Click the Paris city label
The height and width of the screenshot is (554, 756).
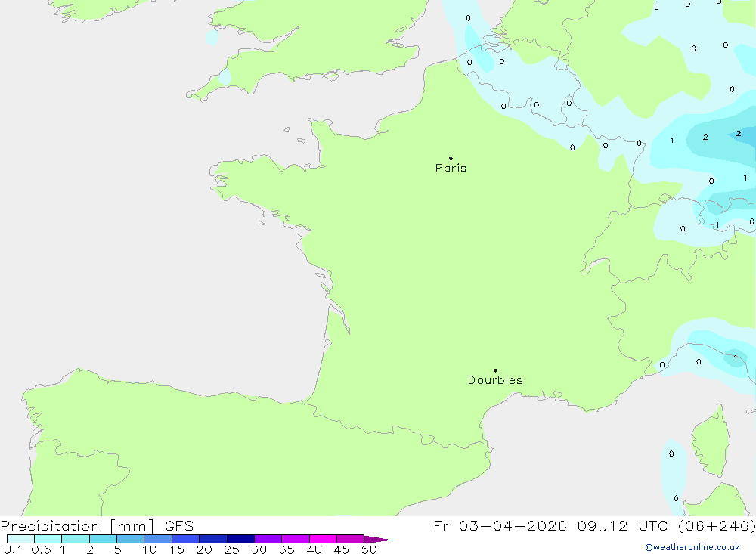point(451,168)
